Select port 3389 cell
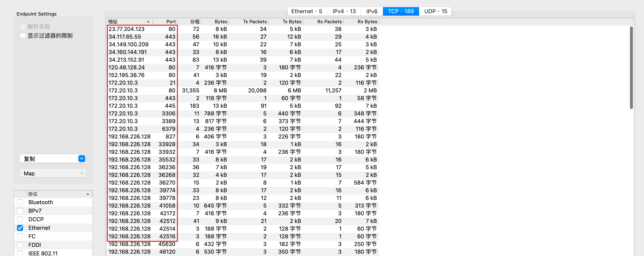 click(x=168, y=121)
